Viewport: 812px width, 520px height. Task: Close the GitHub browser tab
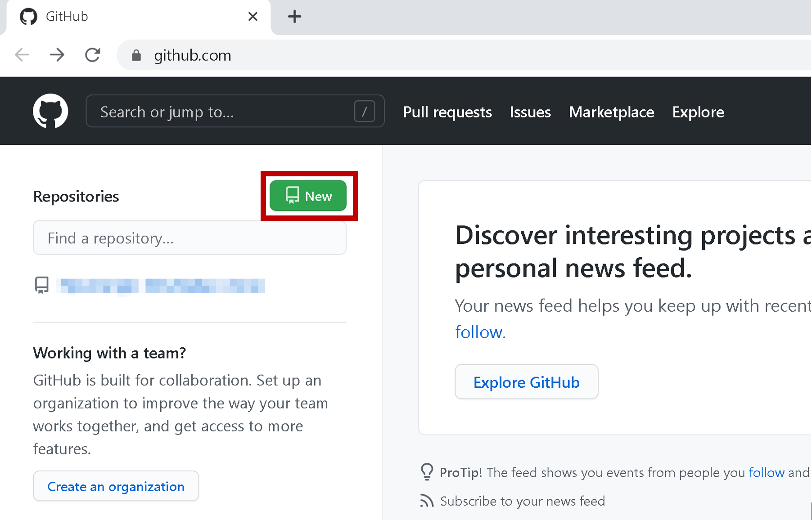[x=253, y=17]
